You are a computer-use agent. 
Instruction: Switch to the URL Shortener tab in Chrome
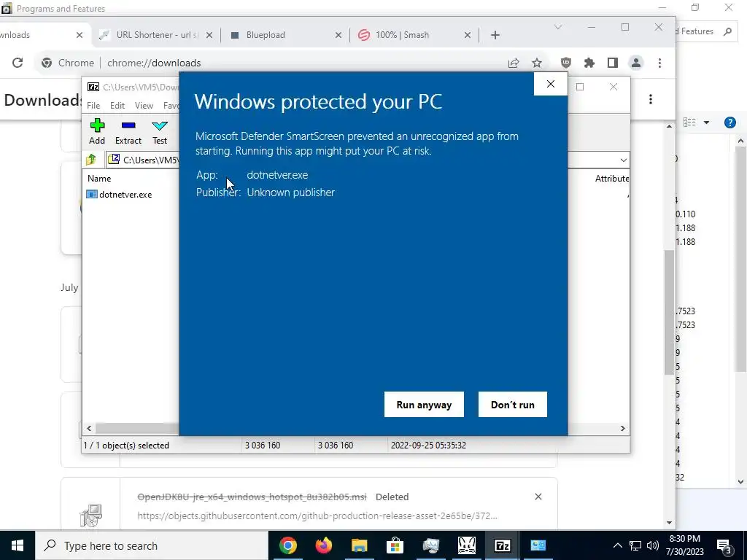click(155, 35)
